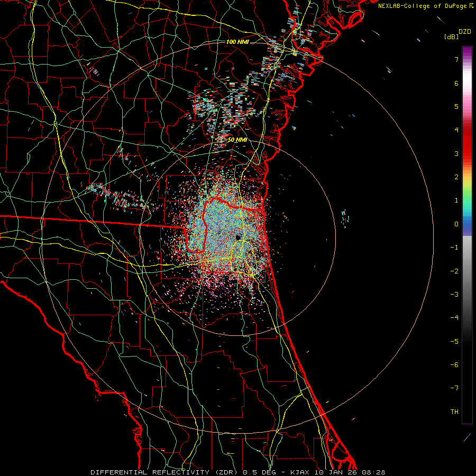This screenshot has width=476, height=476.
Task: Click the 4 value on the ZDR scale
Action: [456, 130]
